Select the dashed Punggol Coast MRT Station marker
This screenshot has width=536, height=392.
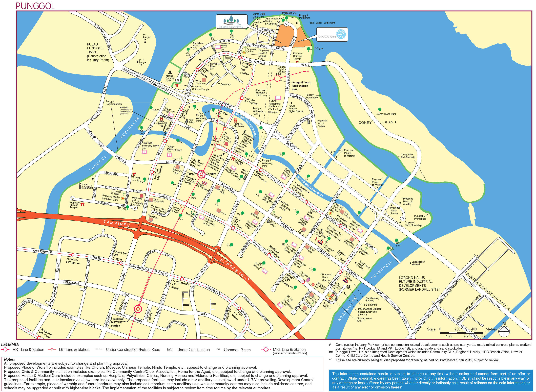tap(277, 78)
